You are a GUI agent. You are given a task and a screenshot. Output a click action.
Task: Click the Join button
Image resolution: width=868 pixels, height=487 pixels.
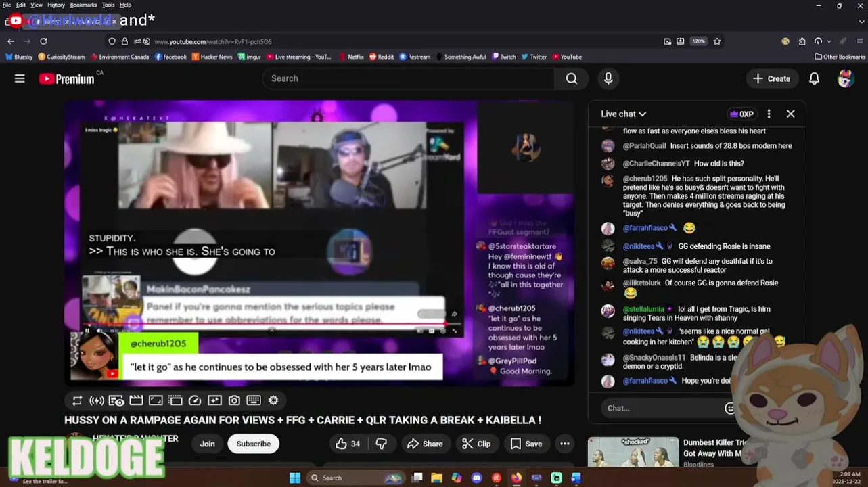207,444
